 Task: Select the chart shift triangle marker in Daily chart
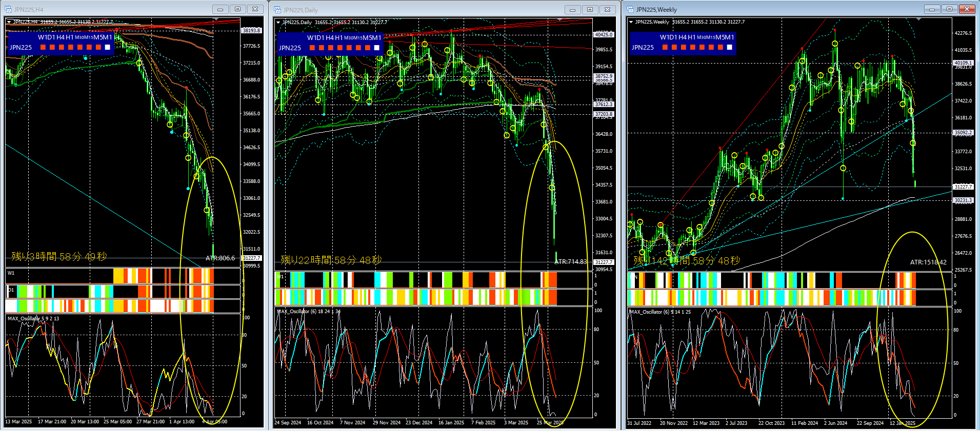pos(559,19)
